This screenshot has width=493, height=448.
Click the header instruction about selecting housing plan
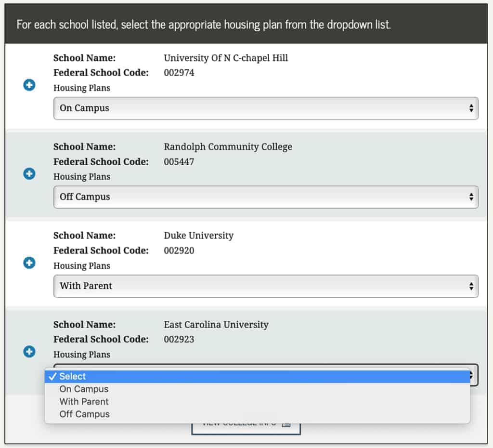point(204,25)
